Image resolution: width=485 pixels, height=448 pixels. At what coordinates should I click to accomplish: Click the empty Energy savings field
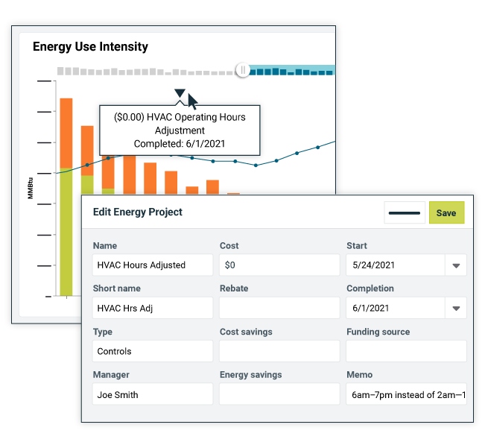[279, 394]
